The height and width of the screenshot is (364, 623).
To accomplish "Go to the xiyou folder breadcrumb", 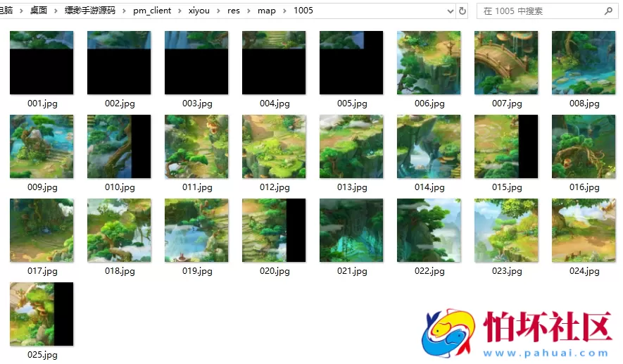I will click(x=199, y=11).
